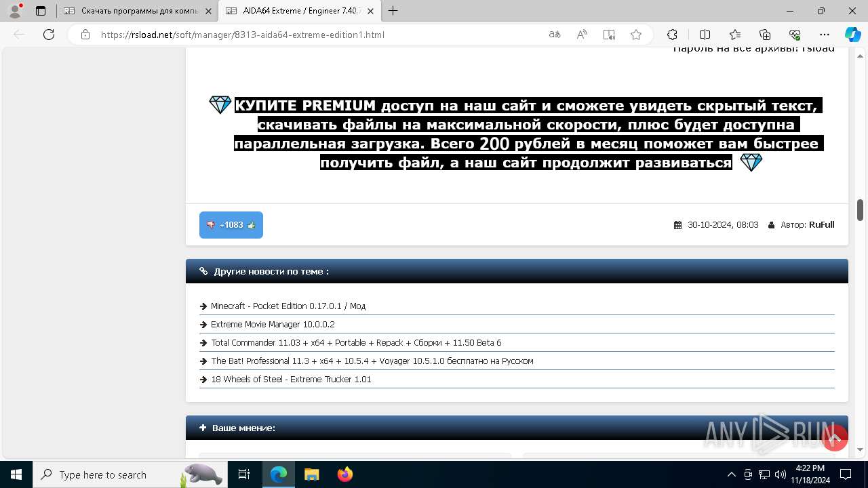This screenshot has width=868, height=488.
Task: Open the Favorites list
Action: [x=735, y=35]
